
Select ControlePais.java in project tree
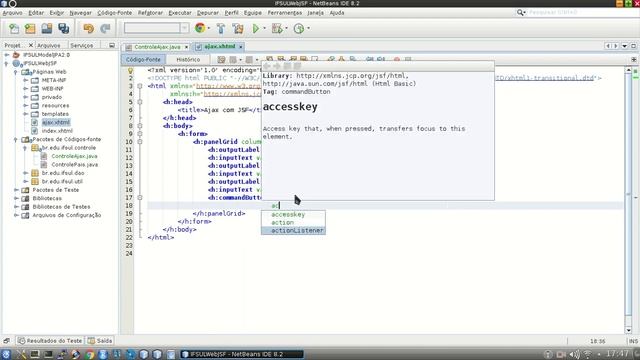[x=75, y=165]
